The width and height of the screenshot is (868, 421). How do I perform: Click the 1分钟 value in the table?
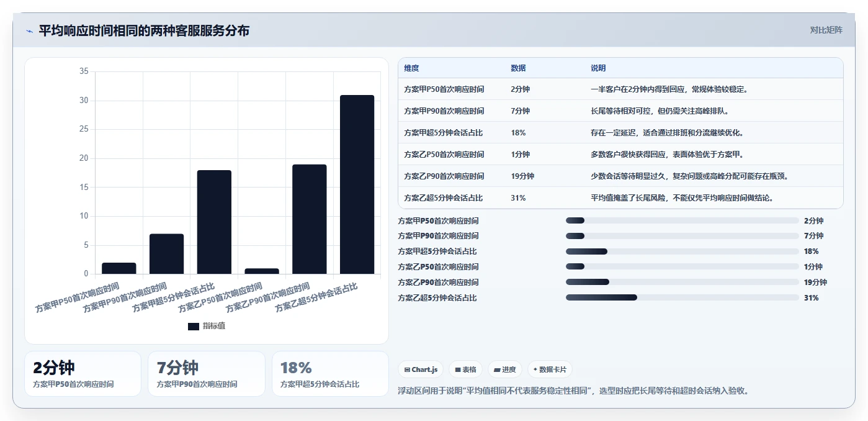coord(521,155)
